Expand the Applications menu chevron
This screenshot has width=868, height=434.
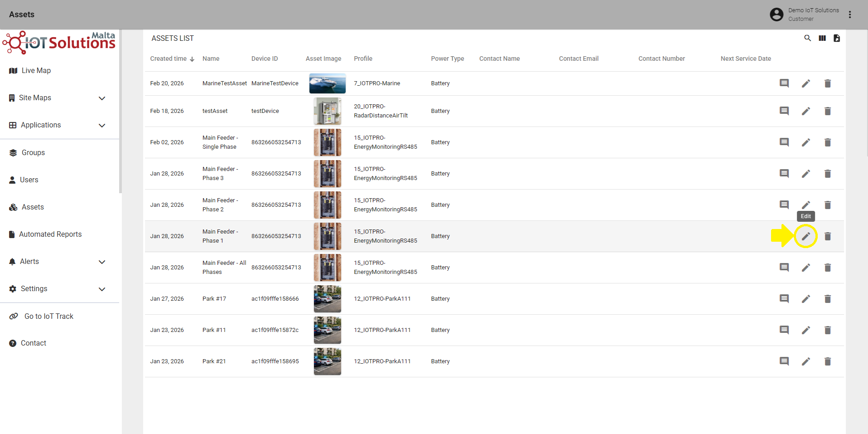click(x=102, y=126)
